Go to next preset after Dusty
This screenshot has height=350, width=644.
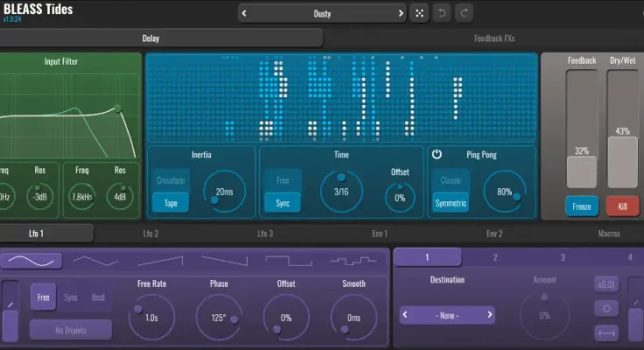click(401, 13)
